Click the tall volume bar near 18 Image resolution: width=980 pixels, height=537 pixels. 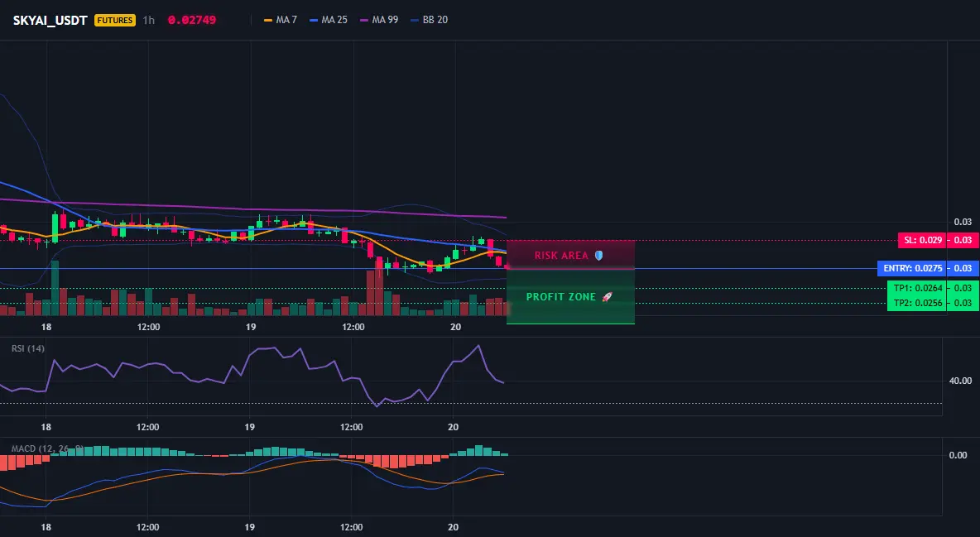point(55,288)
